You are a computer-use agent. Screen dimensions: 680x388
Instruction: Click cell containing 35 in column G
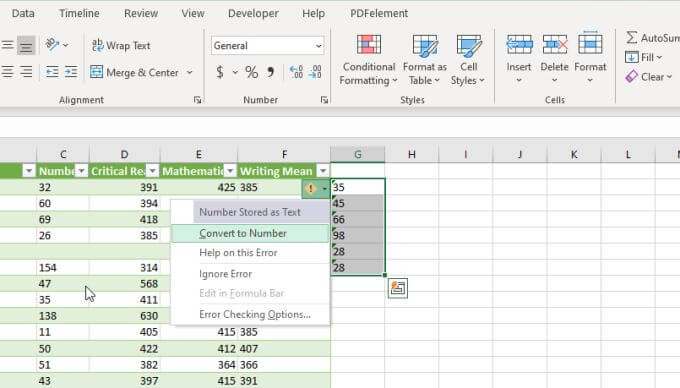tap(358, 187)
